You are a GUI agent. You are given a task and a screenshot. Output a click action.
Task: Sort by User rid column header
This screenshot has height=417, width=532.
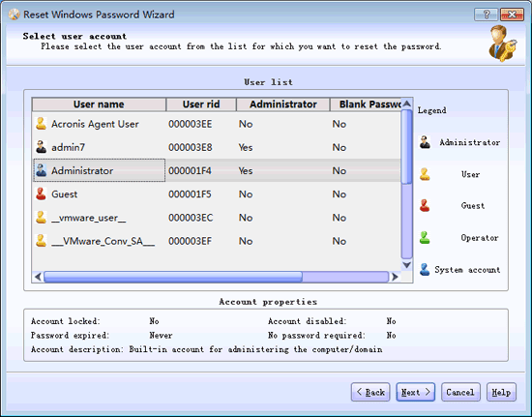(x=201, y=104)
